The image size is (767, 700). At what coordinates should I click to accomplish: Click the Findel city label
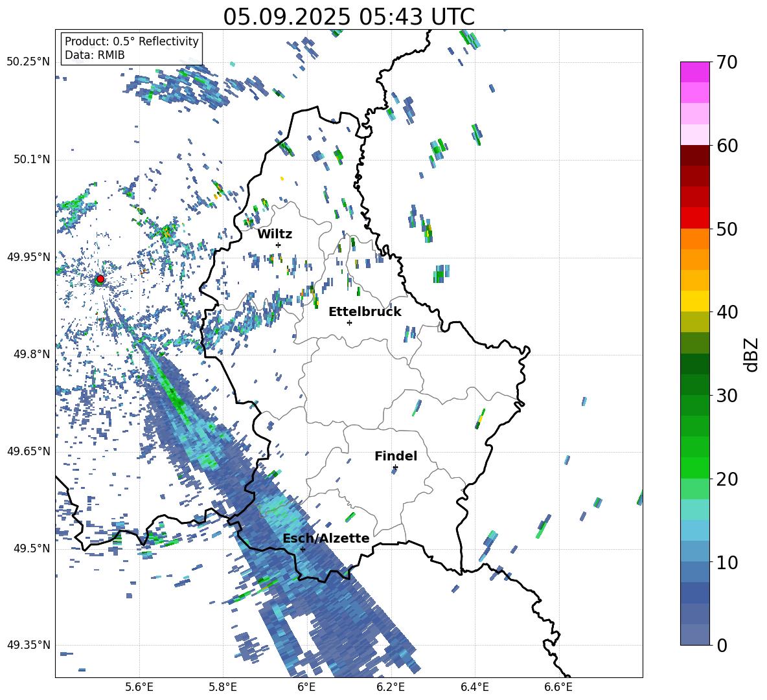pos(396,456)
